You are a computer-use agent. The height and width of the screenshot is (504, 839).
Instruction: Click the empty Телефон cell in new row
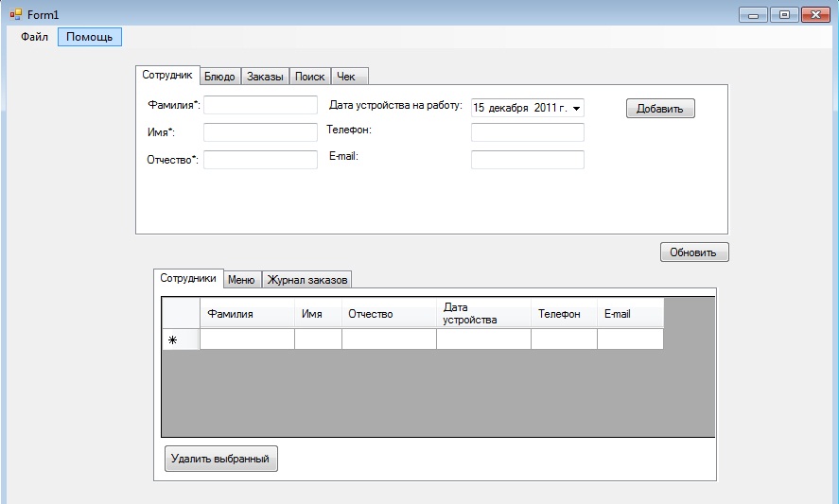(564, 339)
